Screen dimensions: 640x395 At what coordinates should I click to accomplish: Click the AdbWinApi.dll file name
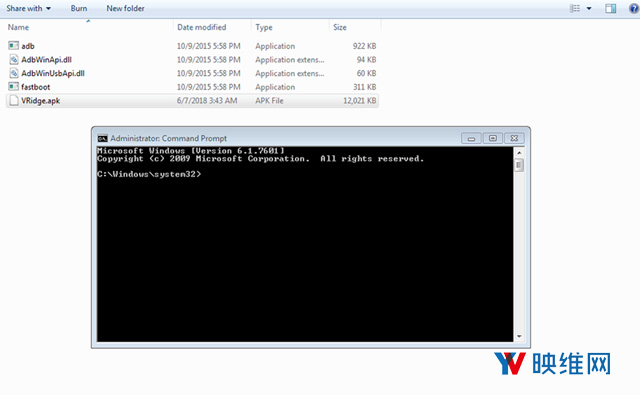pos(47,60)
